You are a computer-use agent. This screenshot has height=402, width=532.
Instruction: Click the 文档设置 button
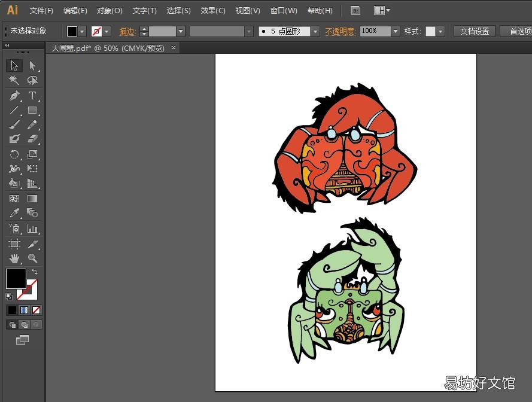point(475,32)
